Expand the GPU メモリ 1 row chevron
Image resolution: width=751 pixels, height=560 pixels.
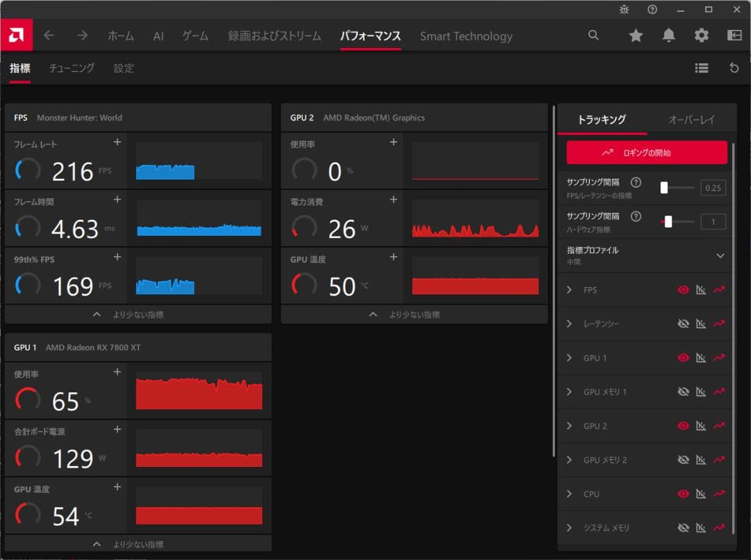point(569,392)
